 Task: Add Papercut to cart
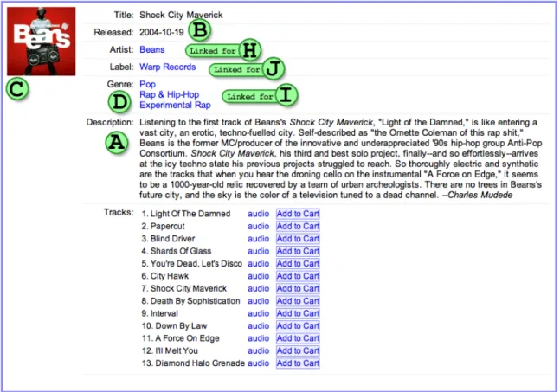pyautogui.click(x=298, y=227)
